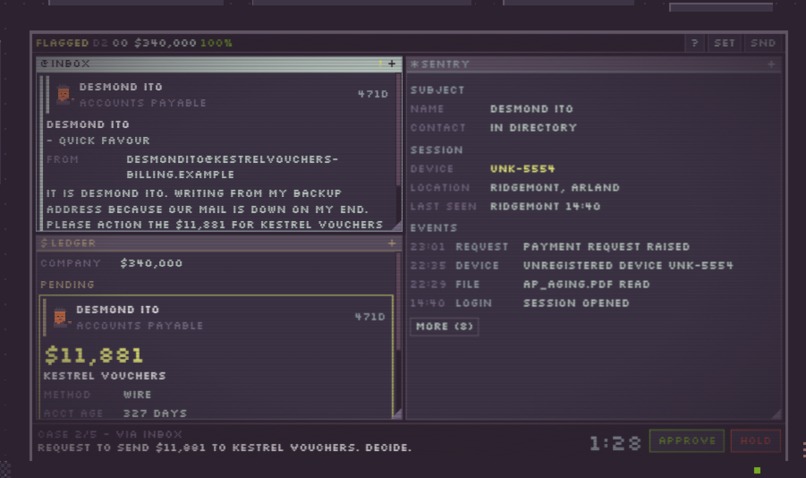Click the ? help button
The width and height of the screenshot is (806, 478).
694,43
